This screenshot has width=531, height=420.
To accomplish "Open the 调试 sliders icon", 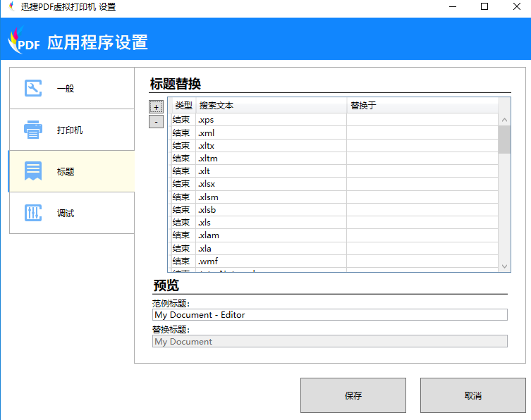I will point(33,213).
